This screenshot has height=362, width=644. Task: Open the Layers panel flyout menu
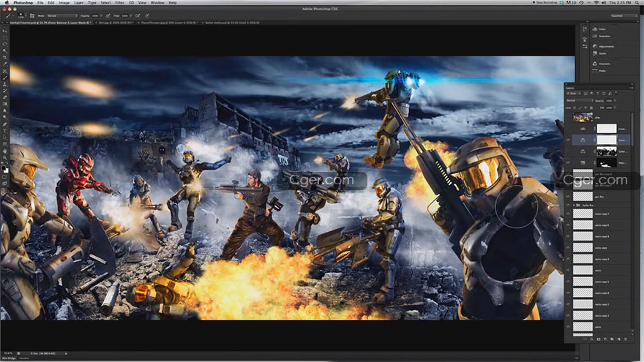pyautogui.click(x=632, y=88)
